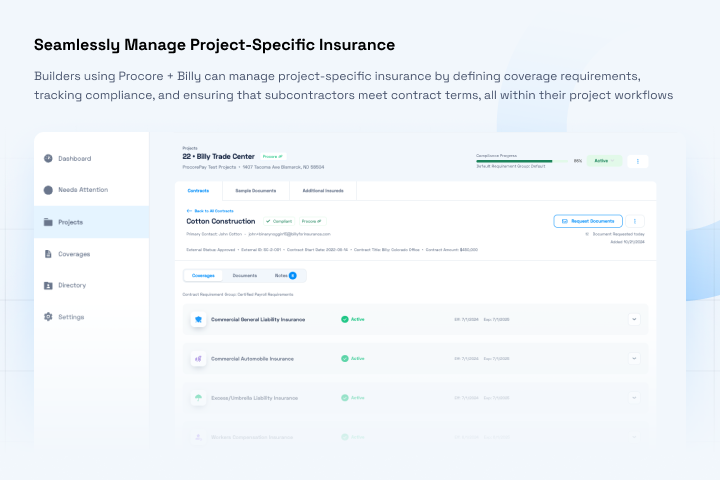Click Commercial General Liability Insurance text
Image resolution: width=720 pixels, height=480 pixels.
(x=258, y=319)
